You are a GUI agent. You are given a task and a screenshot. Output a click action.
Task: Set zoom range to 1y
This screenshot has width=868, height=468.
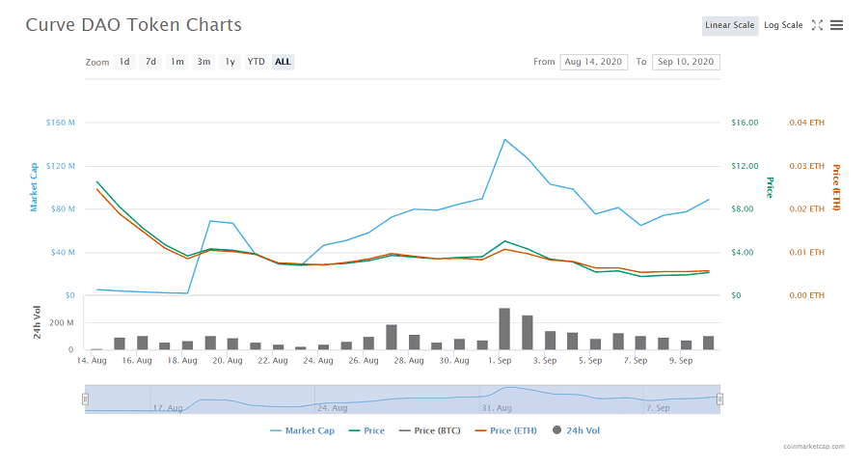[x=231, y=62]
